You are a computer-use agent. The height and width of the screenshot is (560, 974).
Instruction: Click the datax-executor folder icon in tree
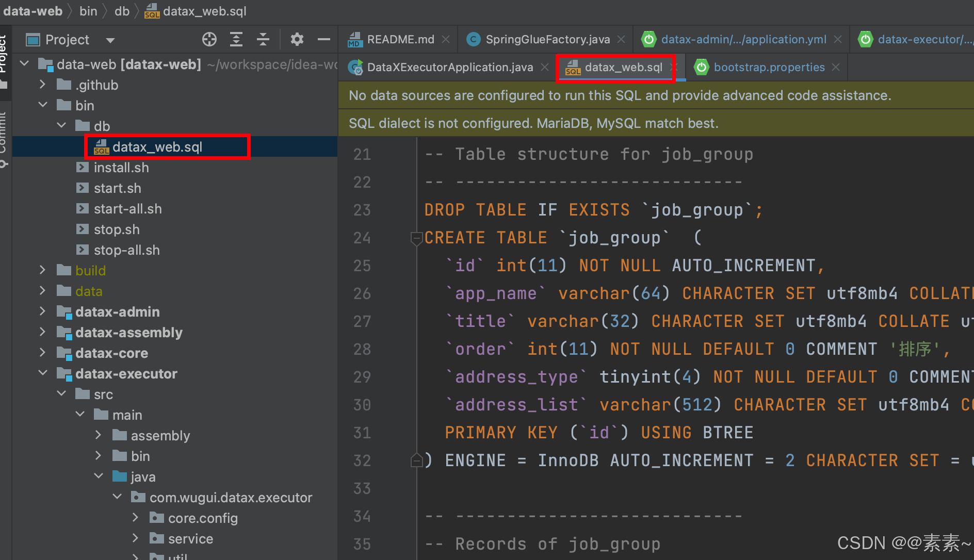click(64, 373)
